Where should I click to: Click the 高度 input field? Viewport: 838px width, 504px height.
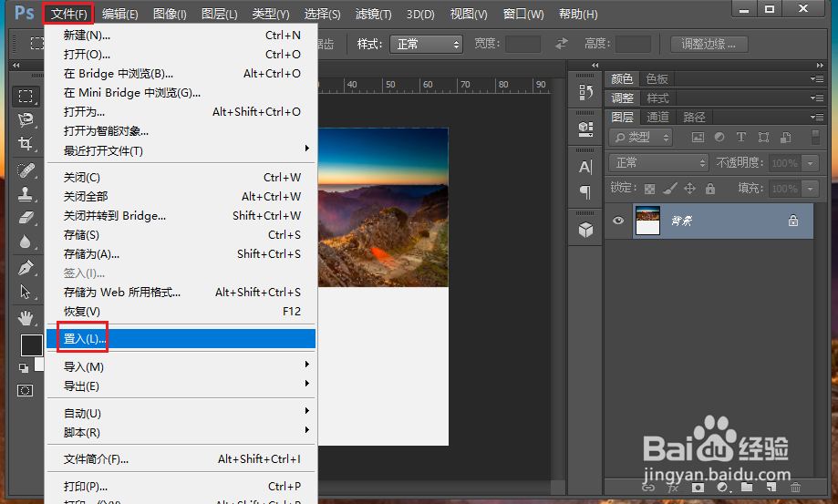tap(633, 44)
